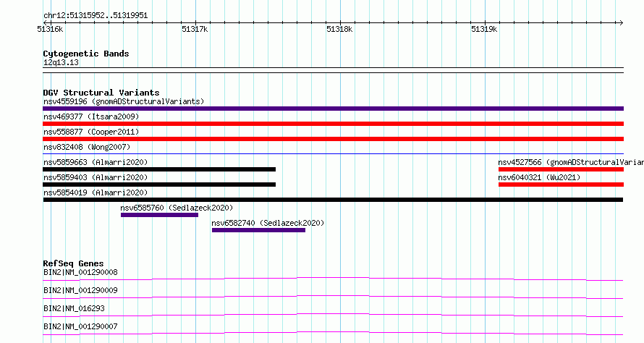Select the nsv558877 (Cooper2011) label
The width and height of the screenshot is (644, 343).
pos(91,132)
